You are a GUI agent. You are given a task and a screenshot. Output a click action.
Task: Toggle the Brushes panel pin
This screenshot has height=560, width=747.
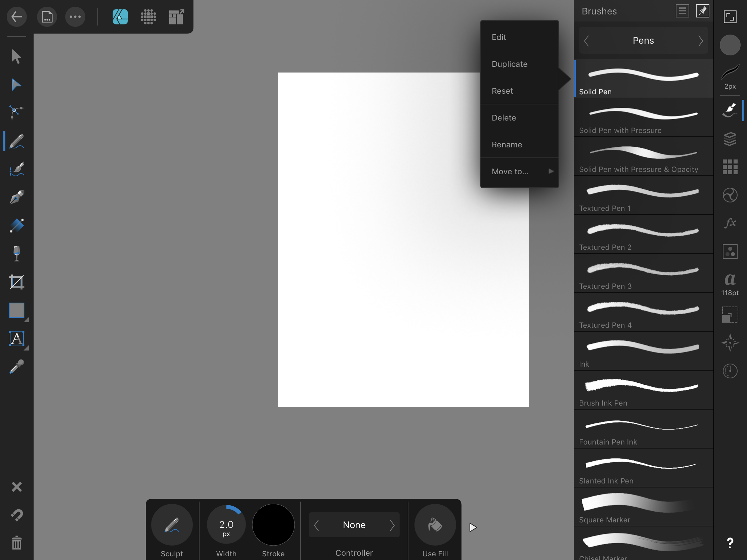(702, 11)
